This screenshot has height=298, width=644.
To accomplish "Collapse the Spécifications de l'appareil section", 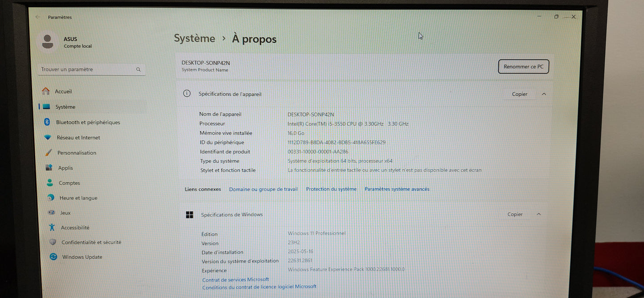I will point(544,94).
